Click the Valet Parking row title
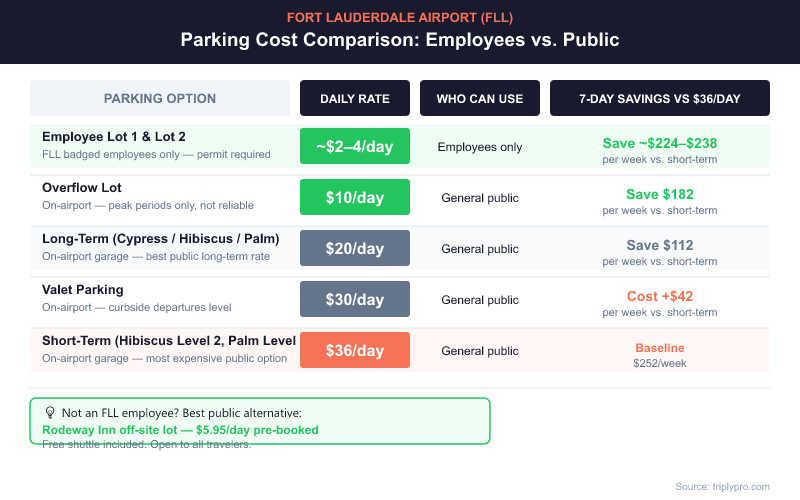800x500 pixels. click(83, 289)
